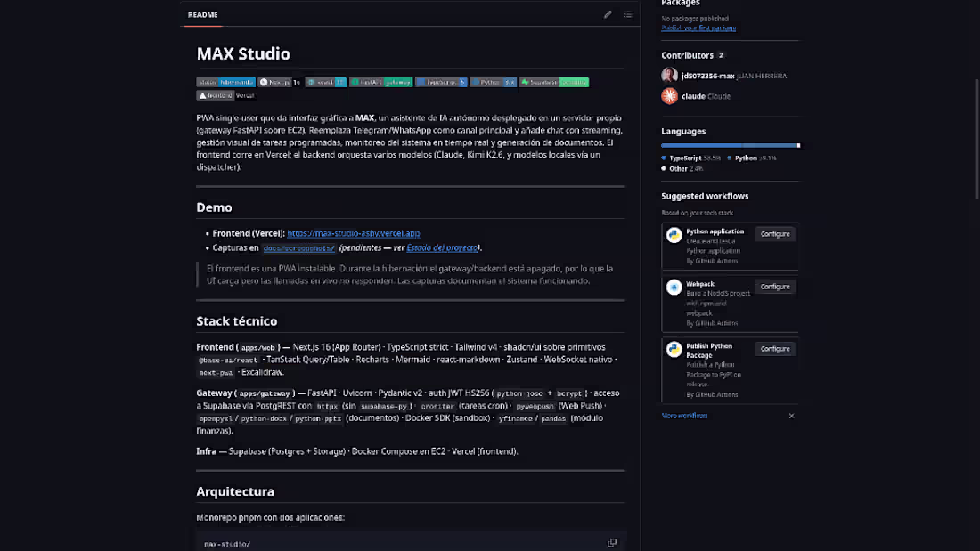The height and width of the screenshot is (551, 980).
Task: Click the Other language entry
Action: (682, 168)
